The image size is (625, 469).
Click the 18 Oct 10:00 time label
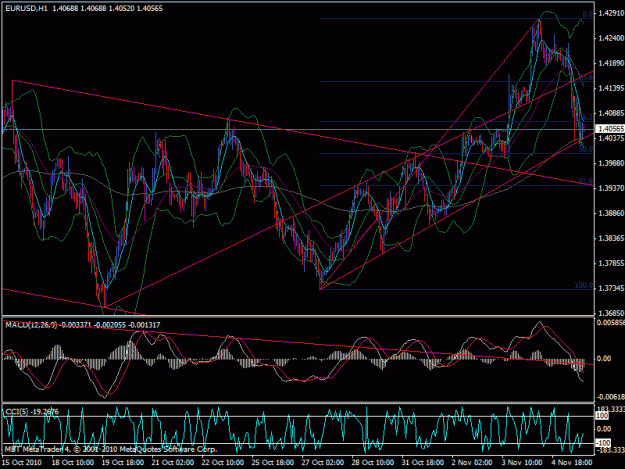coord(73,462)
